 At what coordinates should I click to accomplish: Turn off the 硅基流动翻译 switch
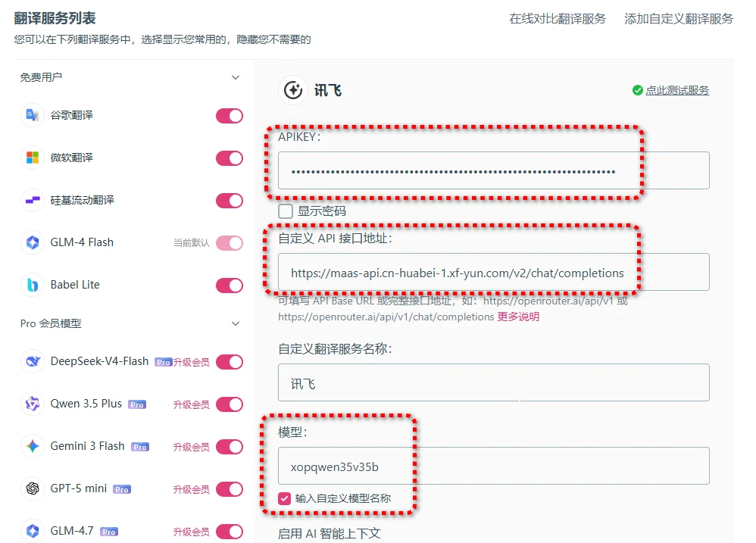(x=230, y=201)
